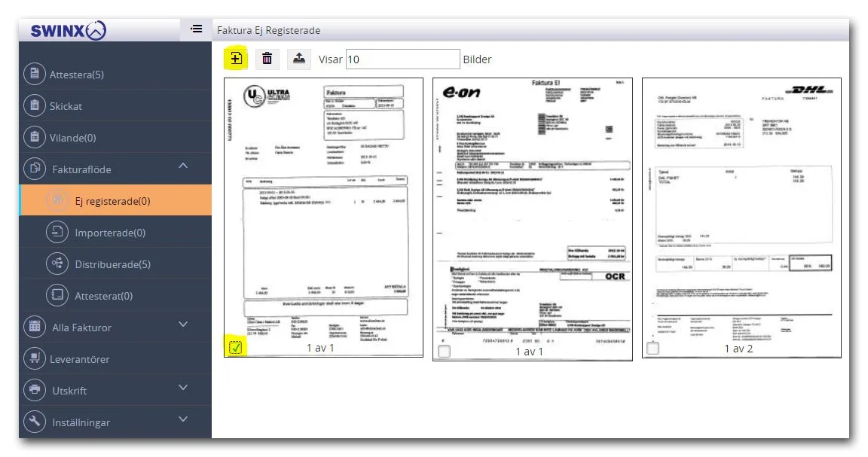Screen dimensions: 868x457
Task: Click the Skickat clipboard icon
Action: pyautogui.click(x=35, y=105)
